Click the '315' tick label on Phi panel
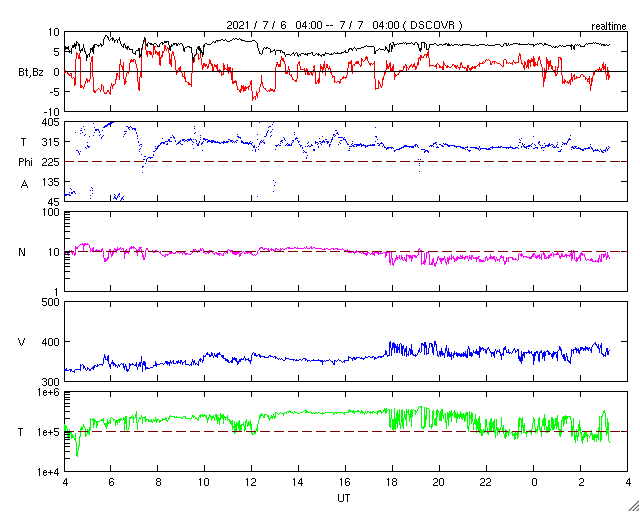Screen dimensions: 640x512 click(x=51, y=142)
